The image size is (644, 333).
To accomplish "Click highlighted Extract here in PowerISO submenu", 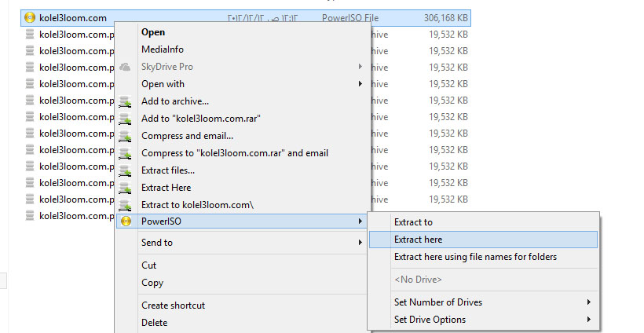I will [x=484, y=240].
